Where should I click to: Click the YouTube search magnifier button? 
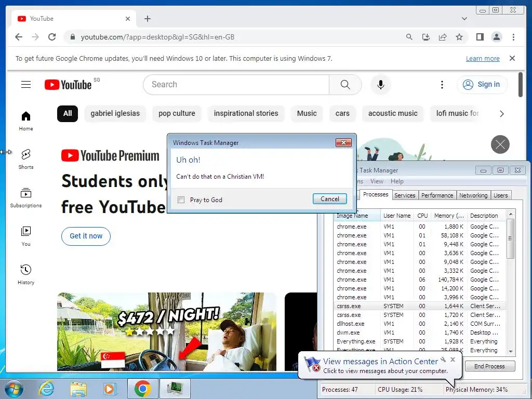(x=345, y=85)
